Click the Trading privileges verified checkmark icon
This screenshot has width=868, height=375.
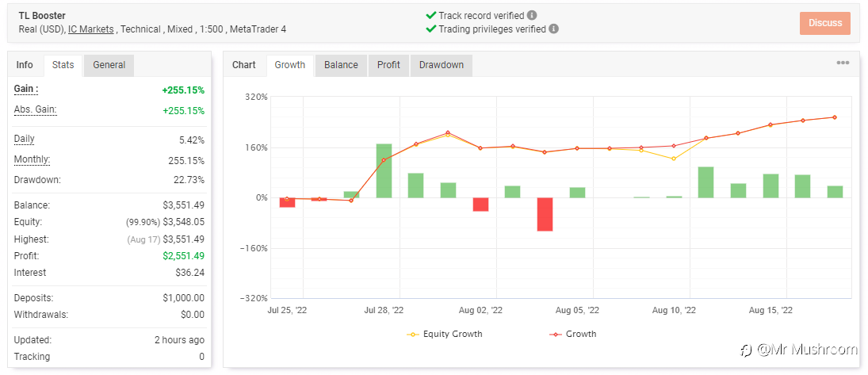[x=431, y=29]
